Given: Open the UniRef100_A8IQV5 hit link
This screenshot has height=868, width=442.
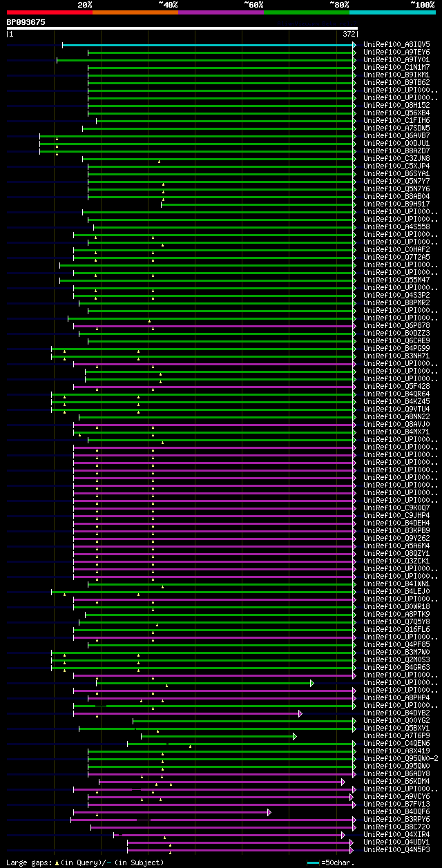Looking at the screenshot, I should tap(396, 44).
